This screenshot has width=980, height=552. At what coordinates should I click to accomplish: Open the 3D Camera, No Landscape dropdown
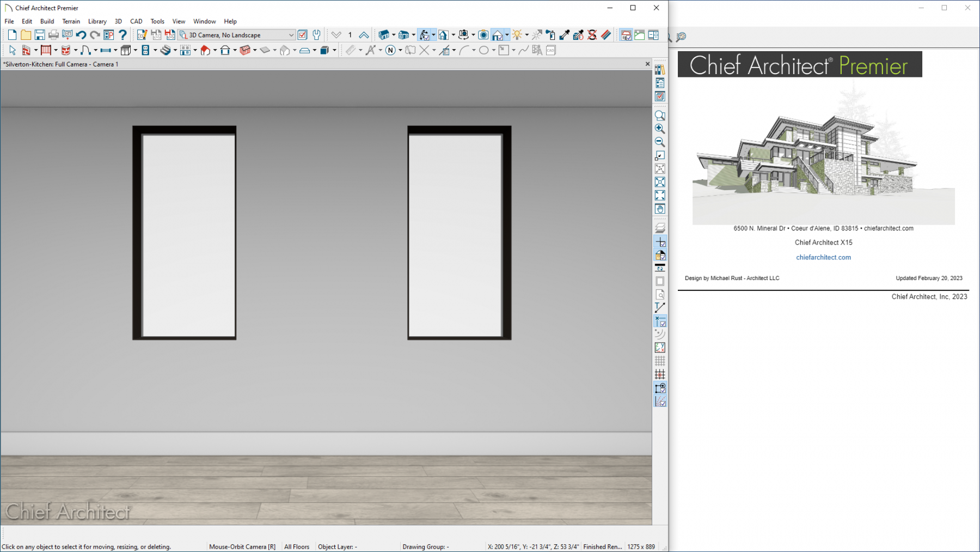coord(237,35)
